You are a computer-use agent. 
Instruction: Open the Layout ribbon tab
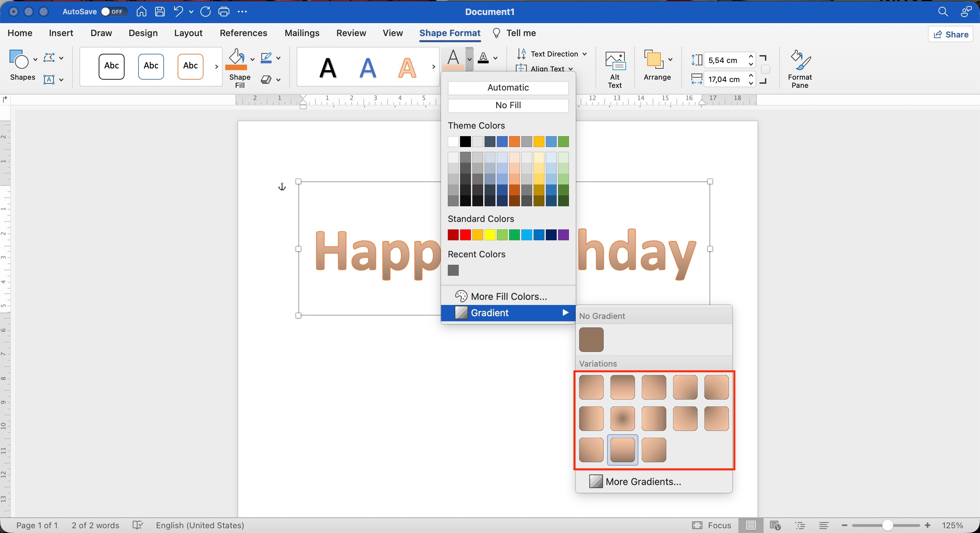tap(188, 33)
